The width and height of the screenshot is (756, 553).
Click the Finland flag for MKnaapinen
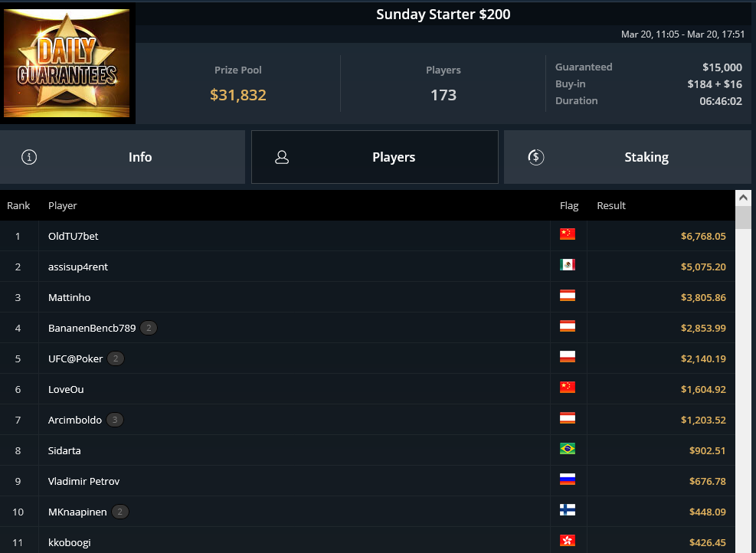(x=568, y=510)
